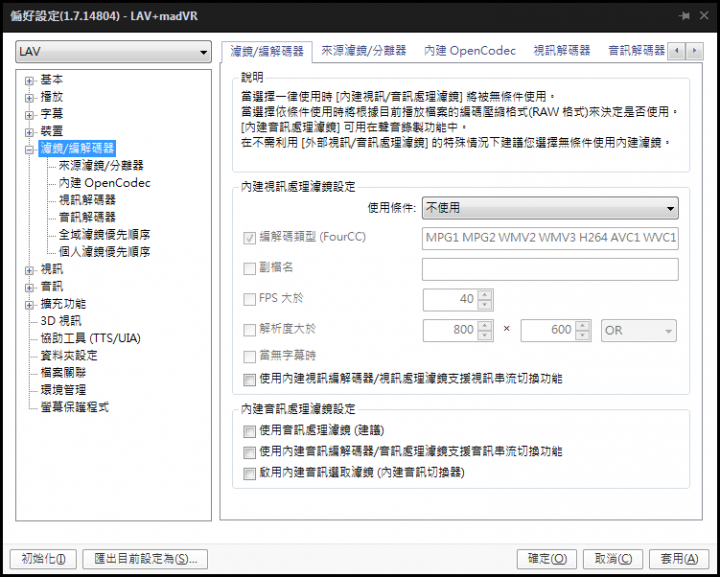The width and height of the screenshot is (720, 577).
Task: Enable 使用內建音訊編解碼器 stream switching checkbox
Action: click(x=249, y=453)
